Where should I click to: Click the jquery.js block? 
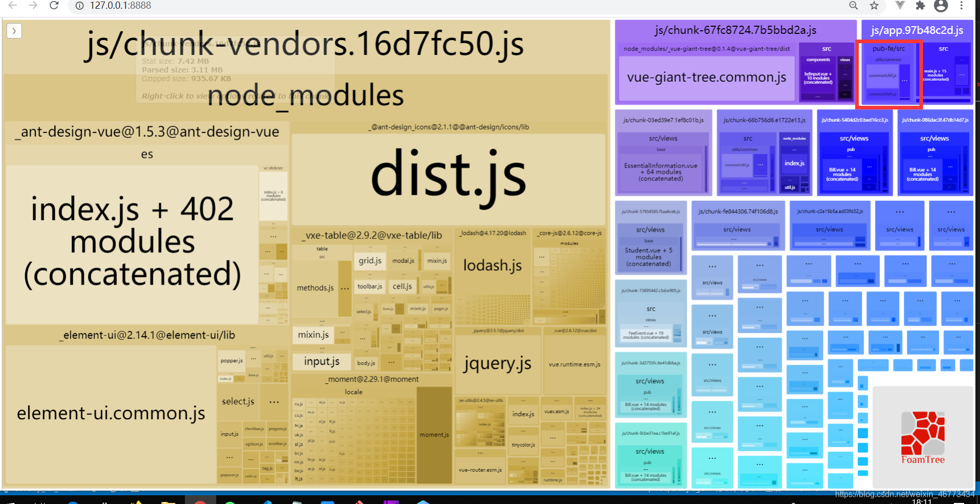pos(497,364)
